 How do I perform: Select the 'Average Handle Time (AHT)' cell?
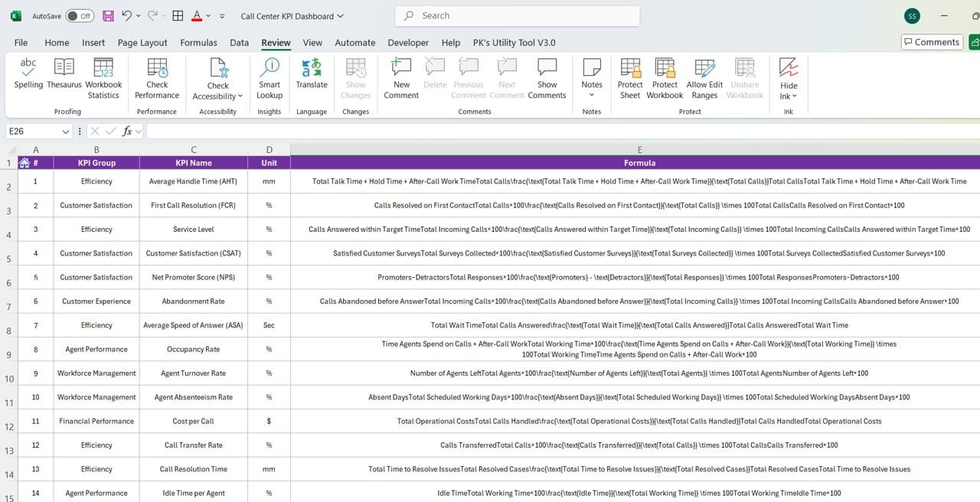[194, 181]
